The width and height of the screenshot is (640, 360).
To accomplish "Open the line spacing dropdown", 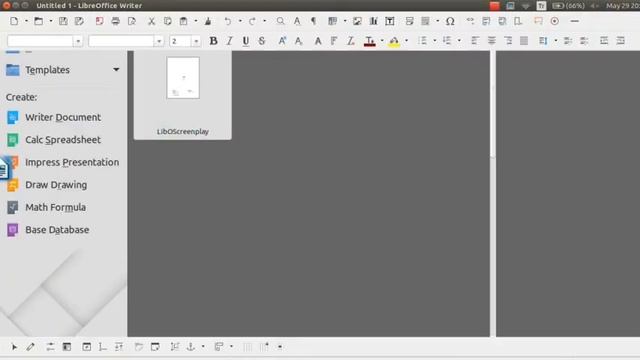I will coord(556,41).
